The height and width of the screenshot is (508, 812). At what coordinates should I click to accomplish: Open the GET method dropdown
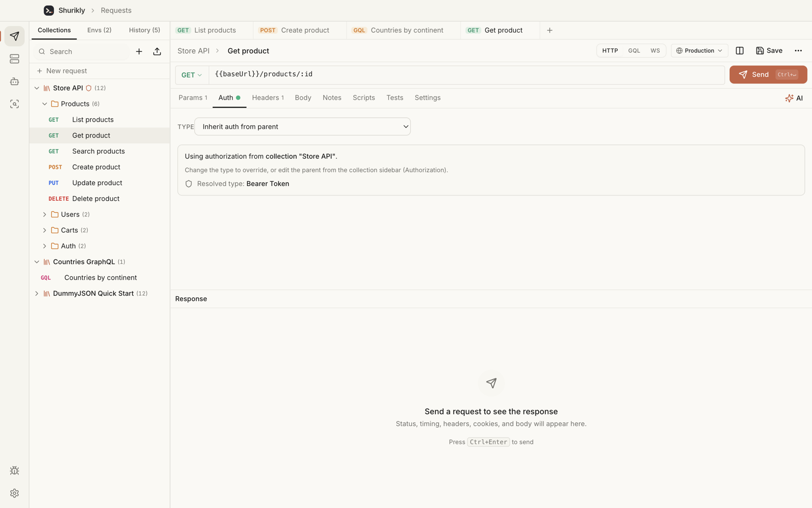pyautogui.click(x=192, y=75)
